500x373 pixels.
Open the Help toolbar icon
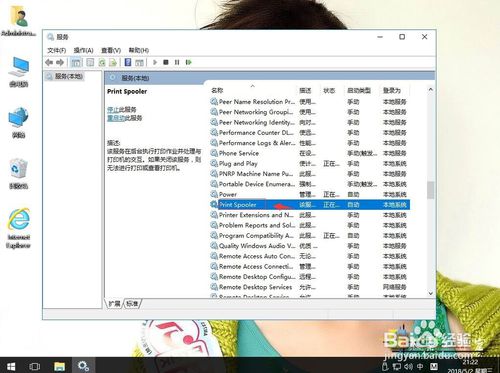128,62
